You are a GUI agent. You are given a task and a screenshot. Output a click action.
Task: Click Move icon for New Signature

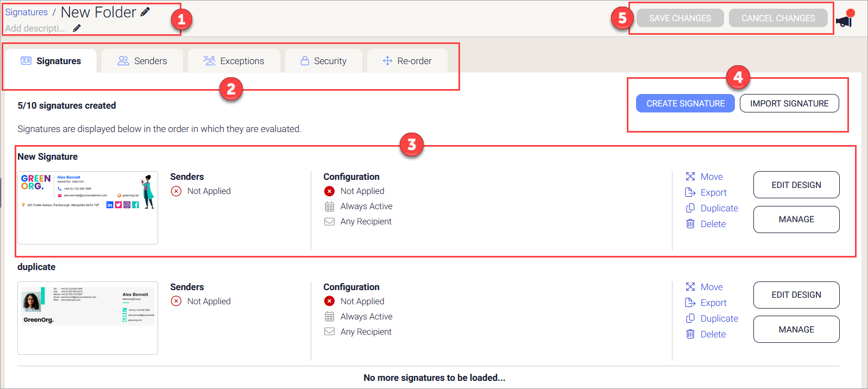[690, 177]
